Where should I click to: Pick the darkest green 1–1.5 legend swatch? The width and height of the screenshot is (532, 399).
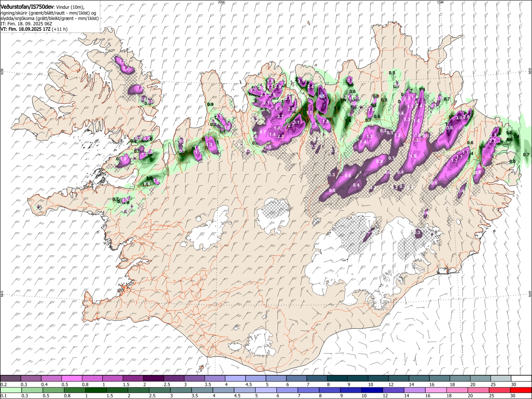[x=96, y=390]
